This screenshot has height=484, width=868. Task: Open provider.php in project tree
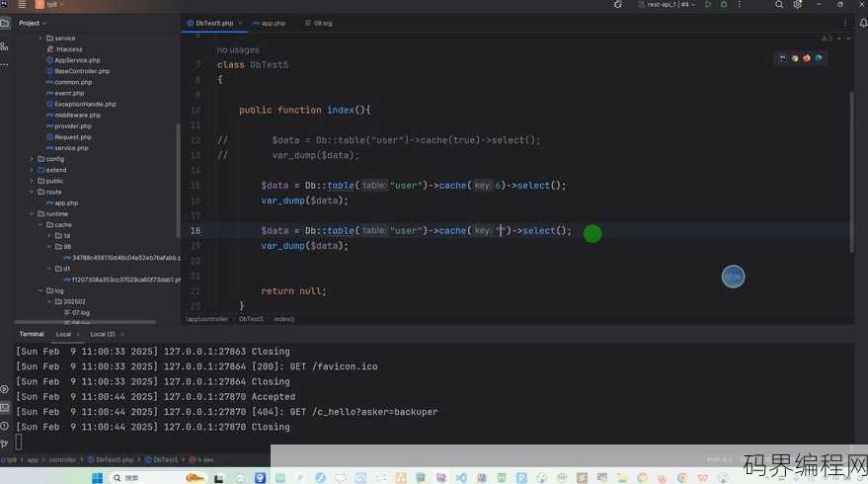pyautogui.click(x=73, y=126)
